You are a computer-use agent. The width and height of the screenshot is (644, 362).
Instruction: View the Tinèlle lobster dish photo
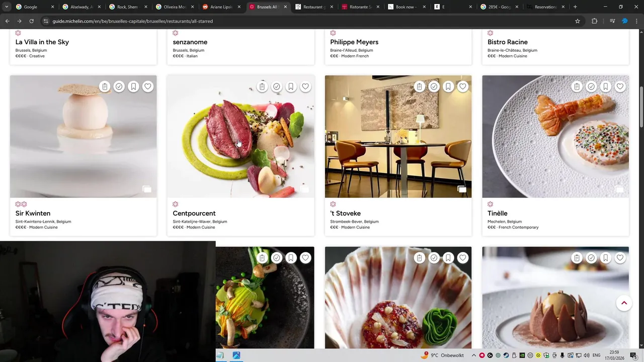[555, 136]
